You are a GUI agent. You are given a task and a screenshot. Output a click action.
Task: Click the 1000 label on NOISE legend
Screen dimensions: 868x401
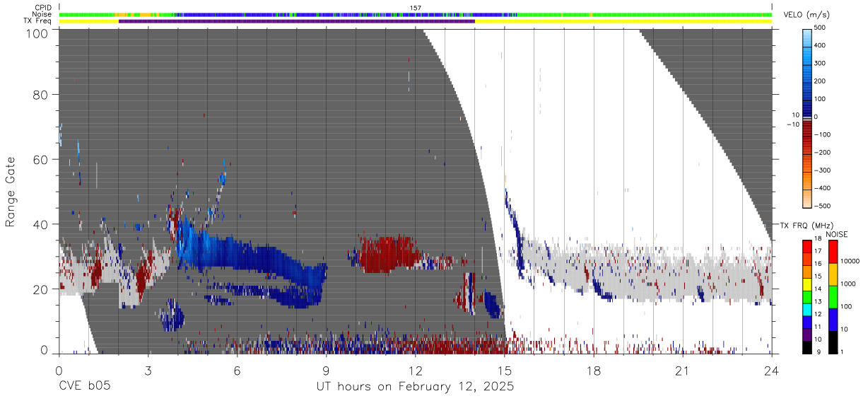(x=847, y=284)
